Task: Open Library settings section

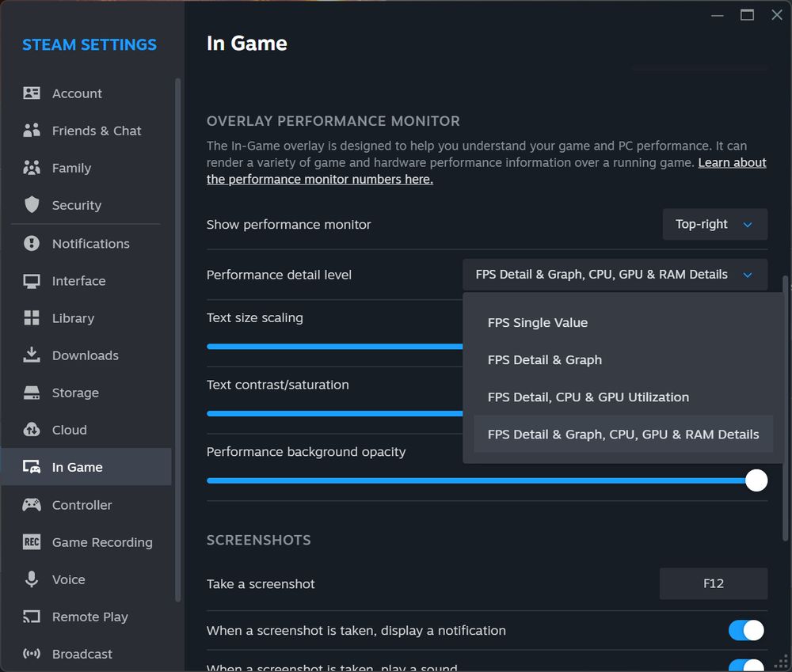Action: (x=86, y=318)
